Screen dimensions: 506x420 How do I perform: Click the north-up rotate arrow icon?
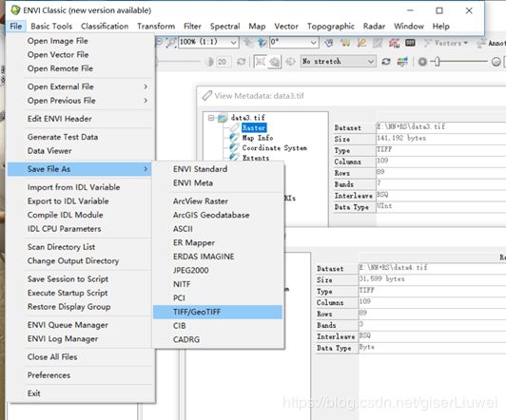pyautogui.click(x=263, y=43)
